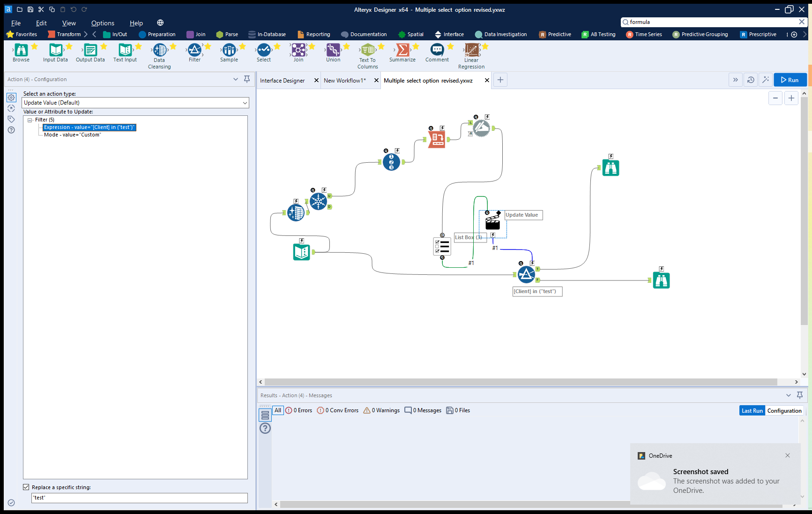Open the Options menu
812x514 pixels.
(x=103, y=23)
